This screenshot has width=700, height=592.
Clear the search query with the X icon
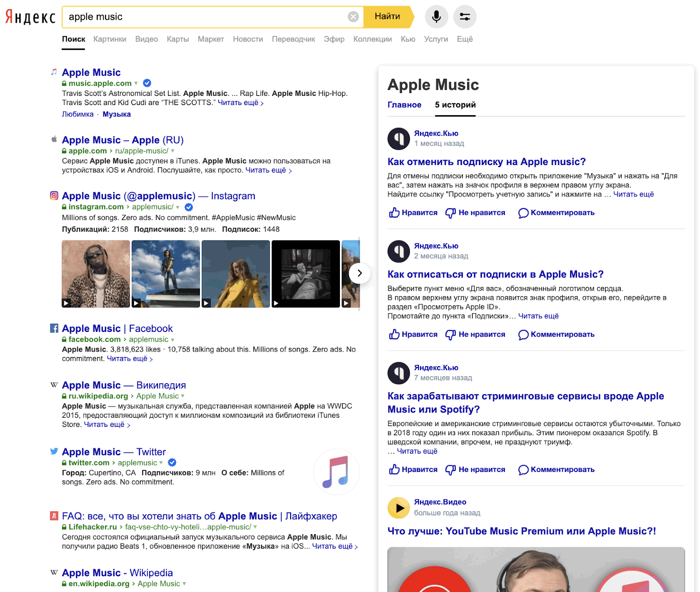click(x=353, y=17)
